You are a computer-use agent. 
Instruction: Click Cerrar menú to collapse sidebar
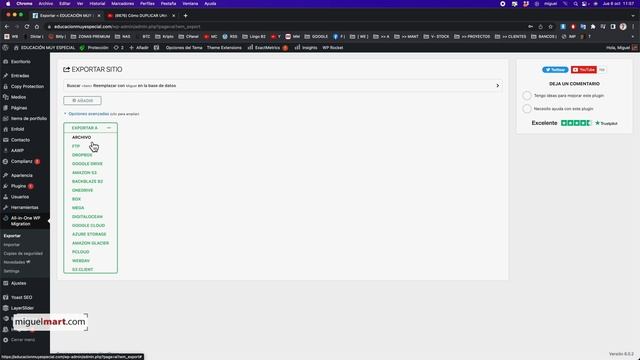point(22,340)
